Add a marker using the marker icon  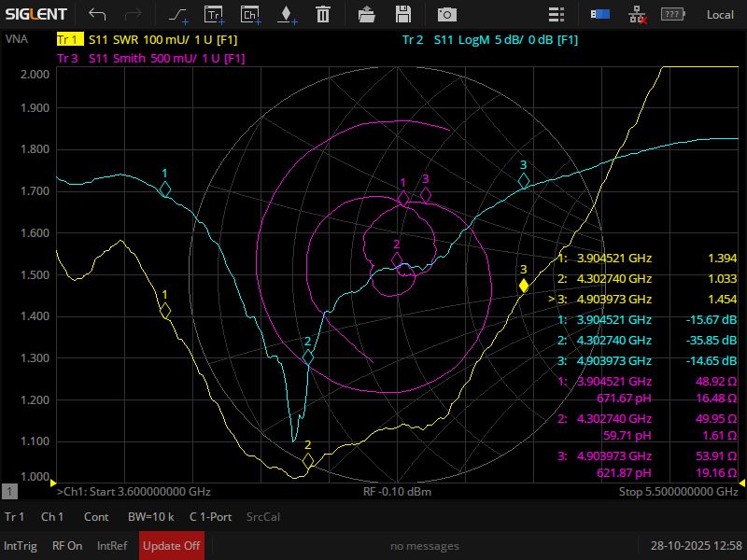coord(286,14)
